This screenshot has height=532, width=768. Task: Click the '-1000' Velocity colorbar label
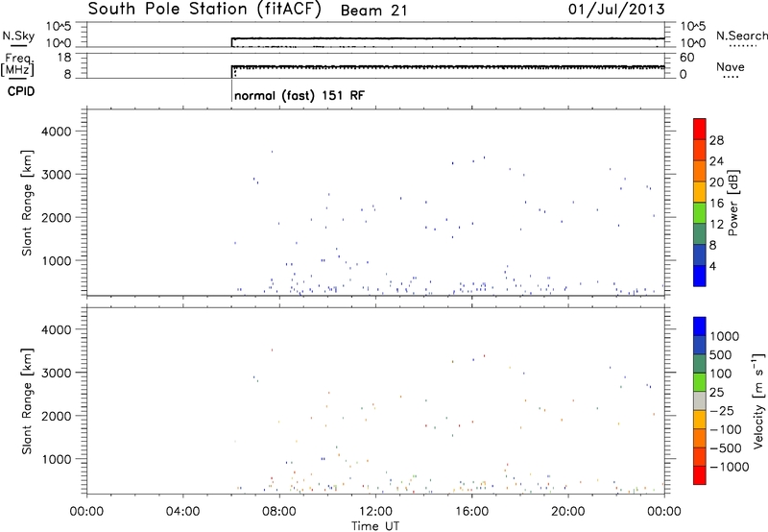[729, 467]
